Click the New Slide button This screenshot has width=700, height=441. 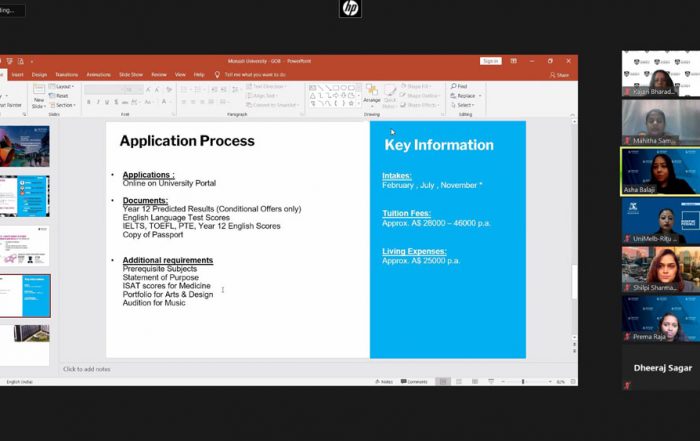tap(39, 96)
